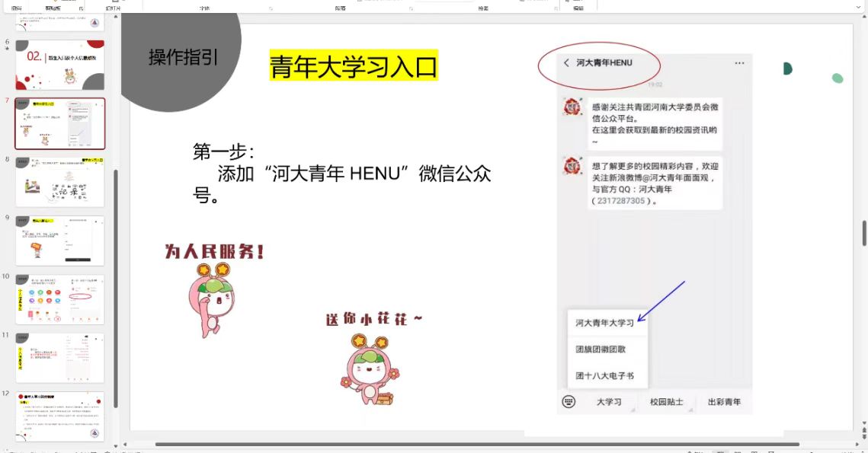Image resolution: width=868 pixels, height=453 pixels.
Task: Click the thumbnail panel scrollbar thumb
Action: (116, 289)
